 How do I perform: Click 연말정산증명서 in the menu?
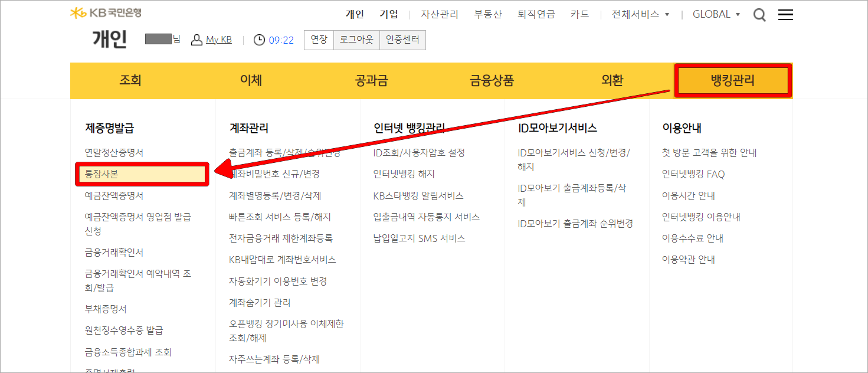(x=114, y=153)
